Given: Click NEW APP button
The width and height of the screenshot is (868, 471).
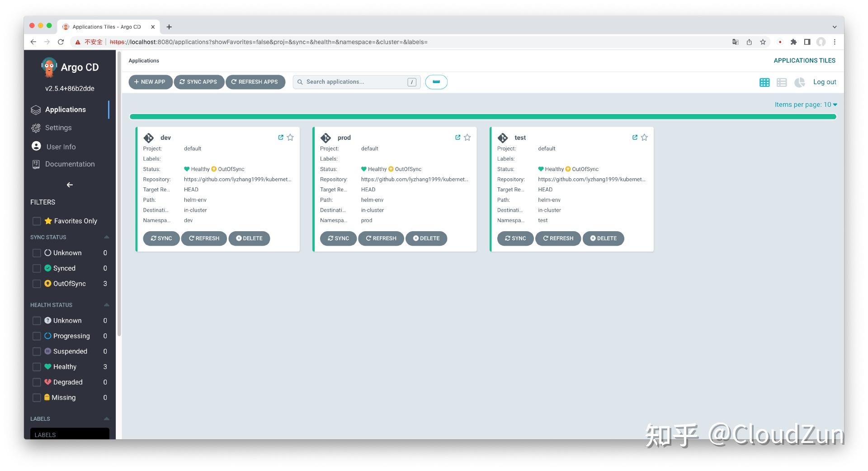Looking at the screenshot, I should pos(150,82).
